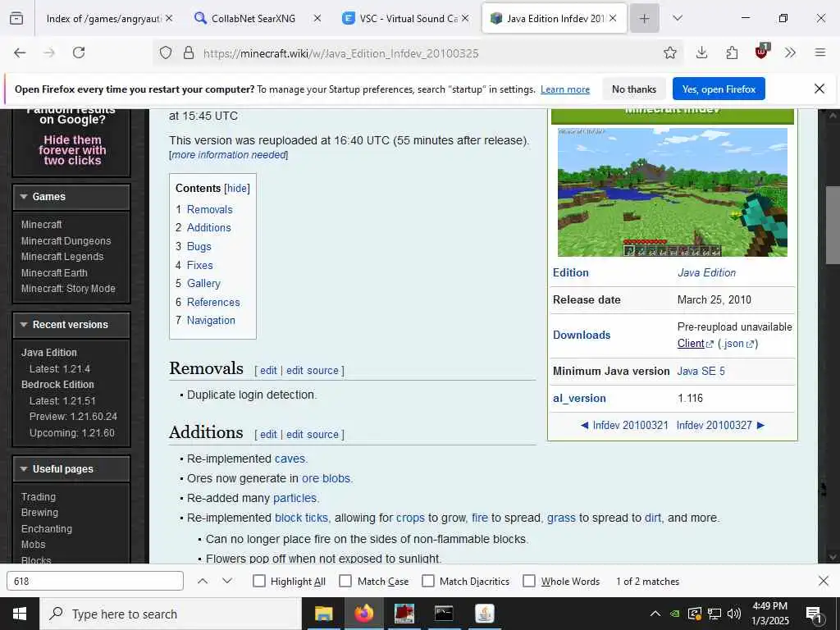Enable the Whole Words checkbox
840x630 pixels.
529,581
